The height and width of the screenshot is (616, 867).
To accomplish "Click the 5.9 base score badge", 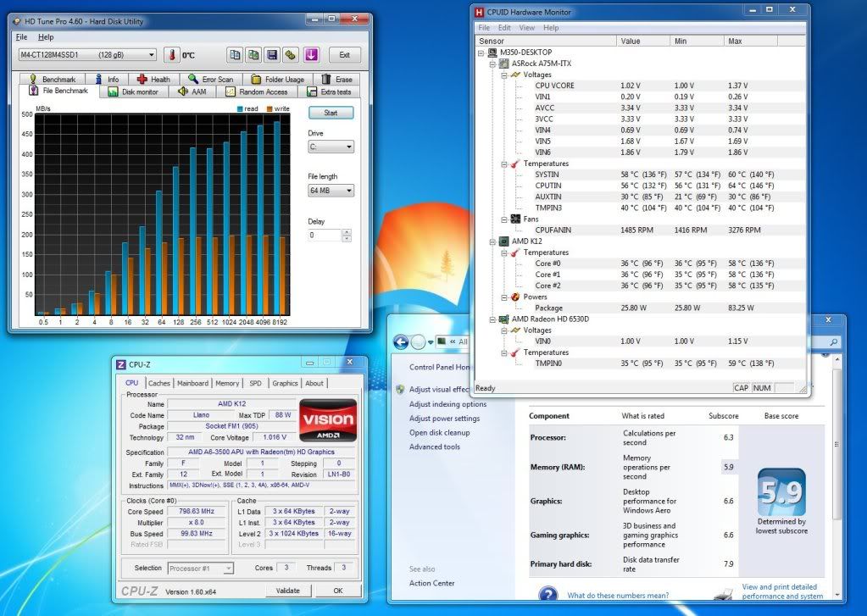I will click(x=781, y=491).
